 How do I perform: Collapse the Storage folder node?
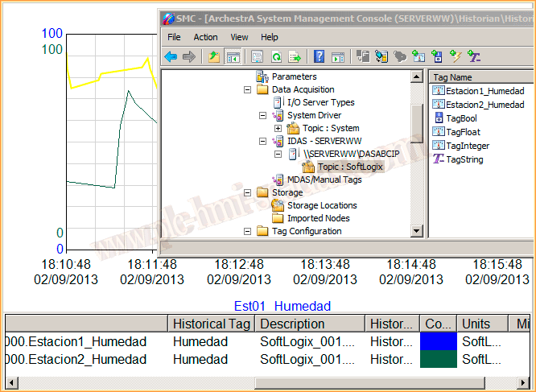(248, 193)
